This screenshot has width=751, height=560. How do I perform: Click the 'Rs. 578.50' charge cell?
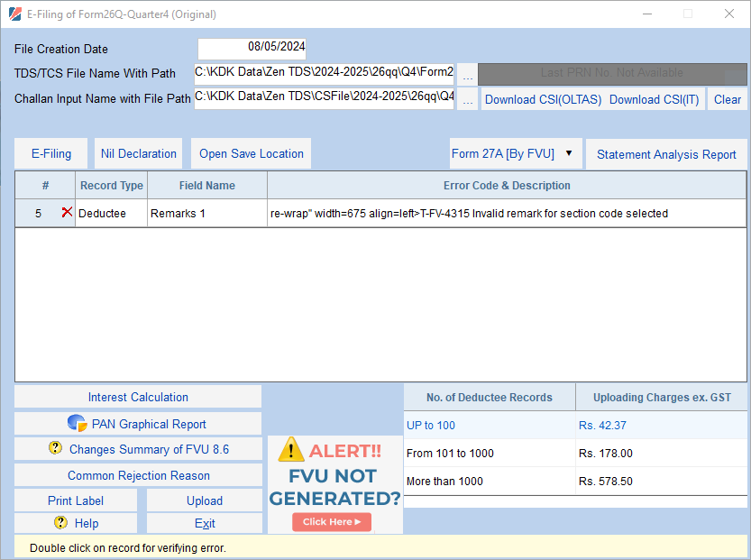(661, 481)
